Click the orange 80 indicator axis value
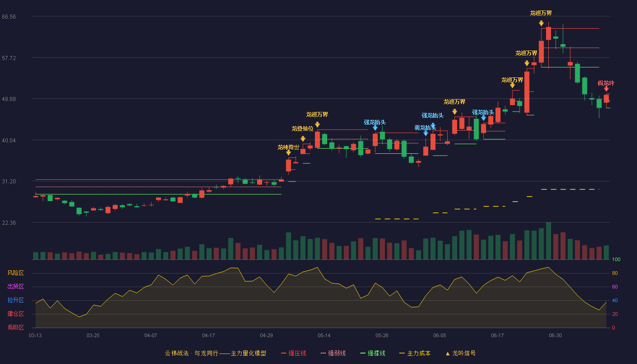 (615, 273)
